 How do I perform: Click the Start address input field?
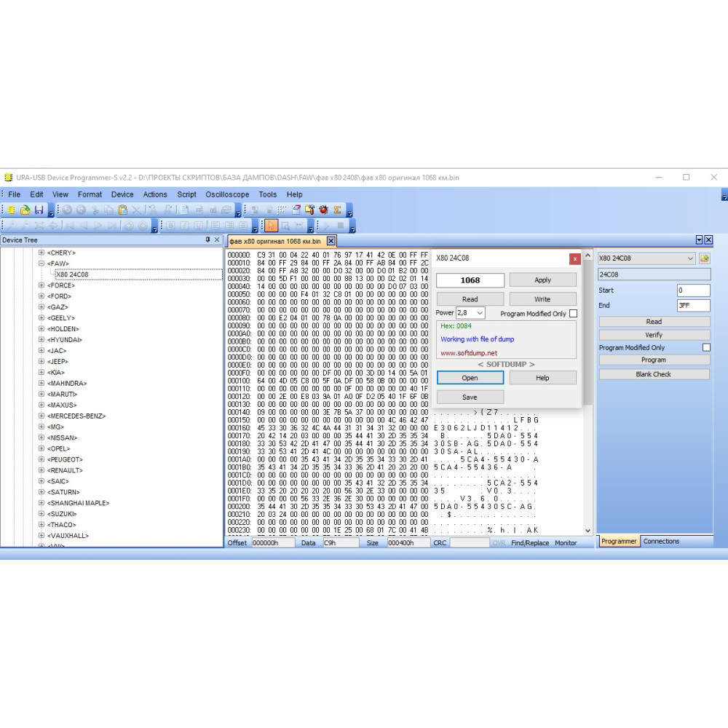tap(693, 290)
